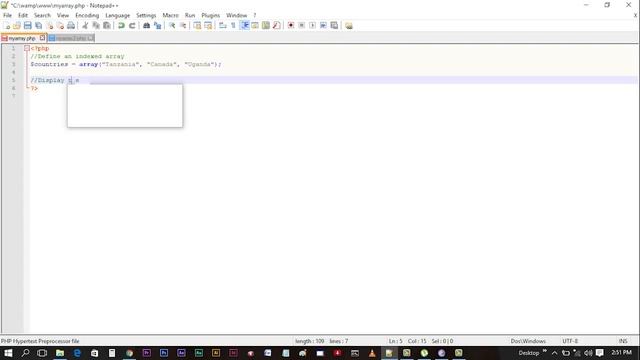Run the macro multiple times icon
This screenshot has width=640, height=360.
click(x=323, y=25)
